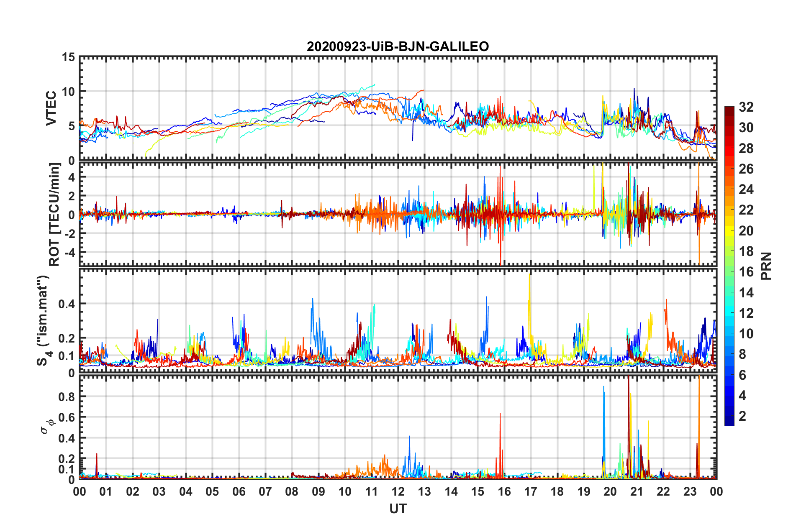Select hour label "18" on the UT axis
796x532 pixels.
[557, 491]
